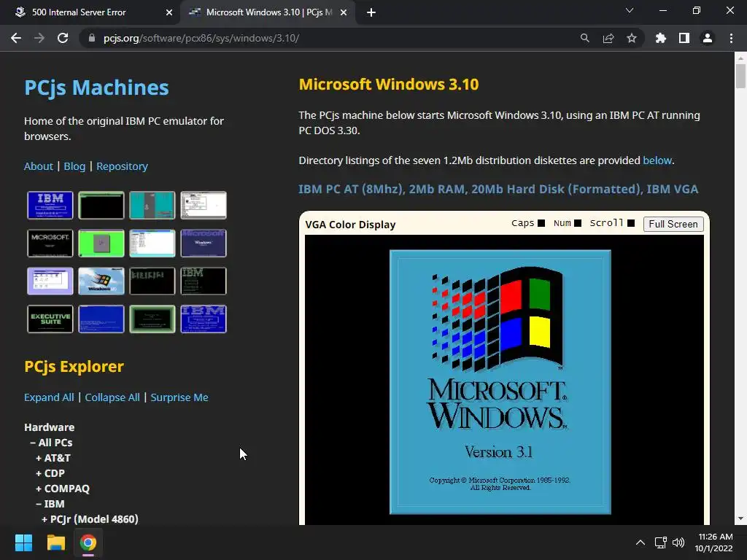The width and height of the screenshot is (747, 560).
Task: Select the Microsoft Windows 3.10 tab
Action: (x=269, y=12)
